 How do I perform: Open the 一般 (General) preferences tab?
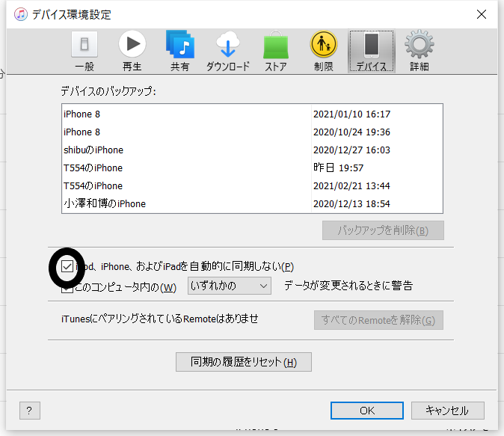[x=84, y=52]
